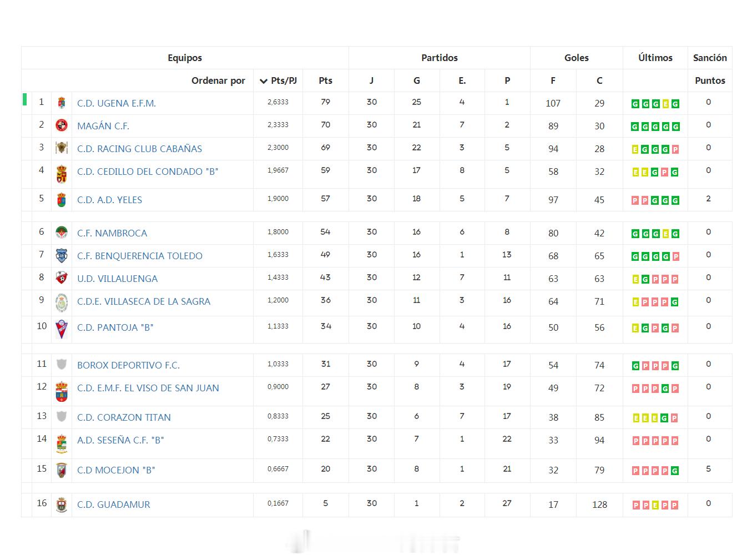
Task: Click the F goals-for column header
Action: (x=553, y=80)
